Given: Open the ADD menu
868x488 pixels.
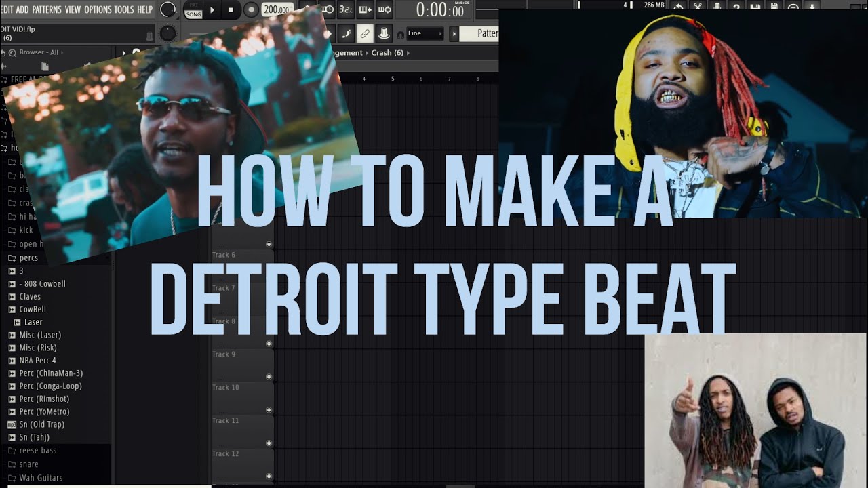Looking at the screenshot, I should [x=22, y=9].
